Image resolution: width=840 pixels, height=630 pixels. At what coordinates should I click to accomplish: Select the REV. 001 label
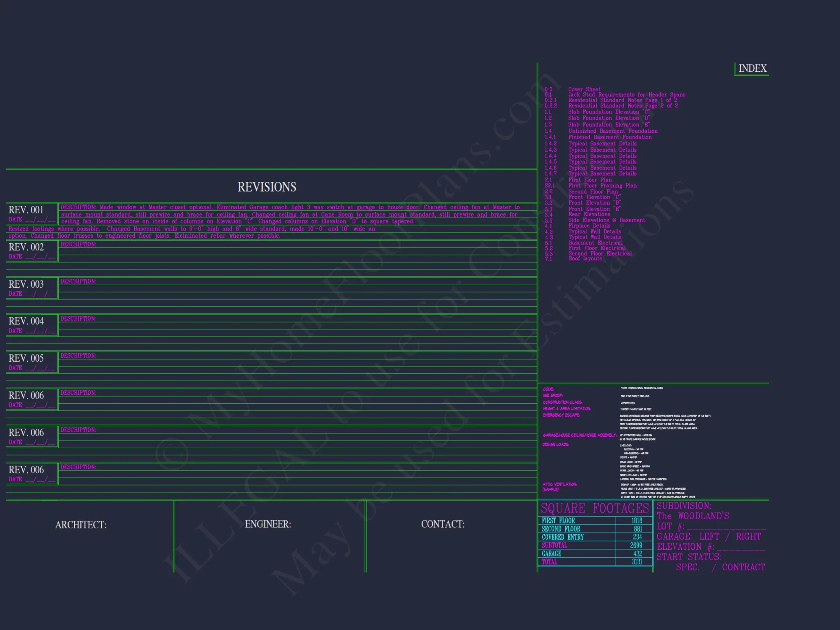(26, 210)
